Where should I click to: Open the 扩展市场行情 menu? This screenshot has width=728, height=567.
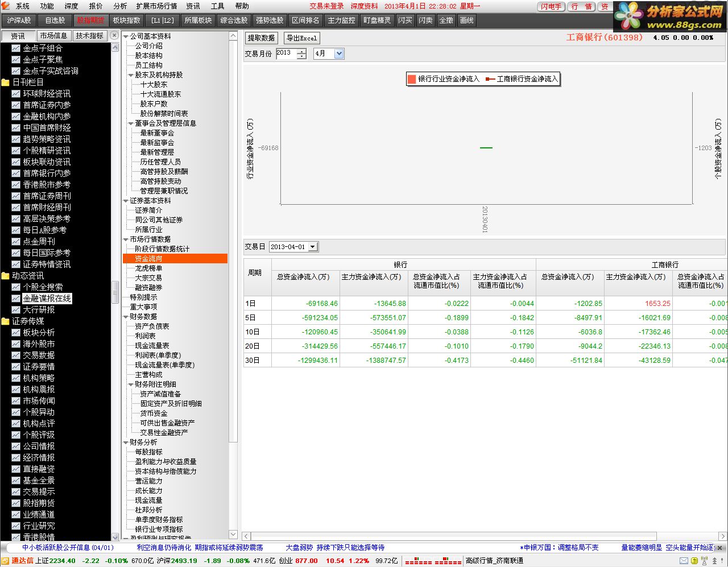[156, 6]
